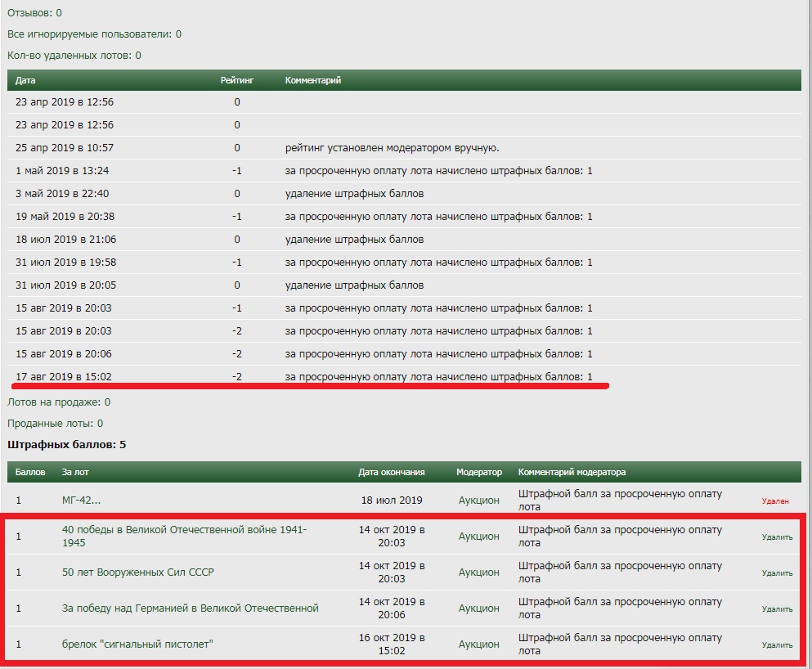The image size is (812, 669).
Task: Delete the penalty for брелок "сигнальный пистолет"
Action: (x=777, y=645)
